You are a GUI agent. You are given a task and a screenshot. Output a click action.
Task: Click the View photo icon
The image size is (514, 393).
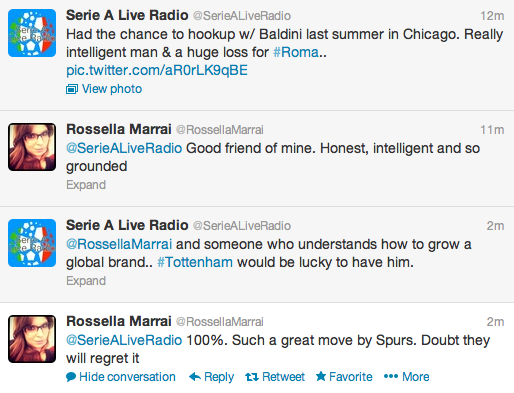pyautogui.click(x=72, y=89)
